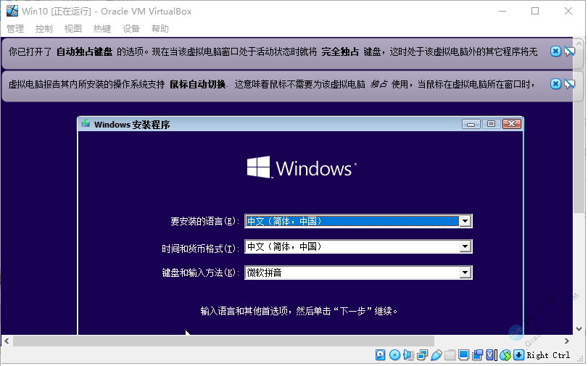Click the audio status icon in status bar
The width and height of the screenshot is (588, 366).
point(408,354)
